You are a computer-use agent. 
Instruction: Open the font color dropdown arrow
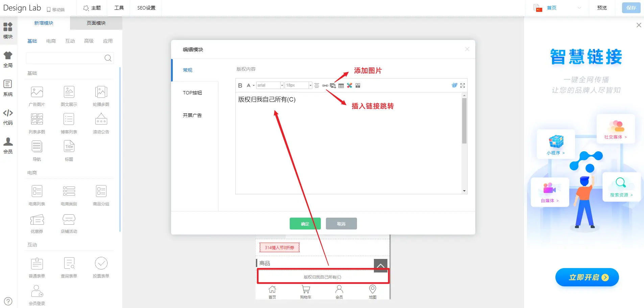pyautogui.click(x=254, y=86)
